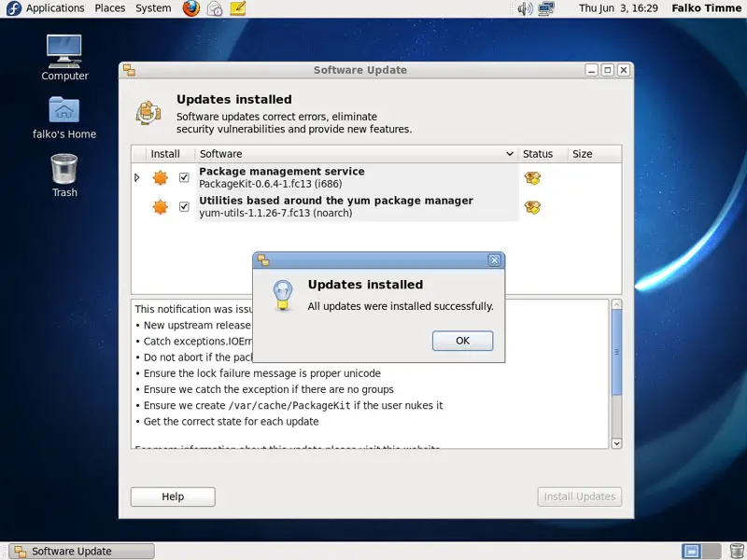
Task: Click the Status column header
Action: click(543, 154)
